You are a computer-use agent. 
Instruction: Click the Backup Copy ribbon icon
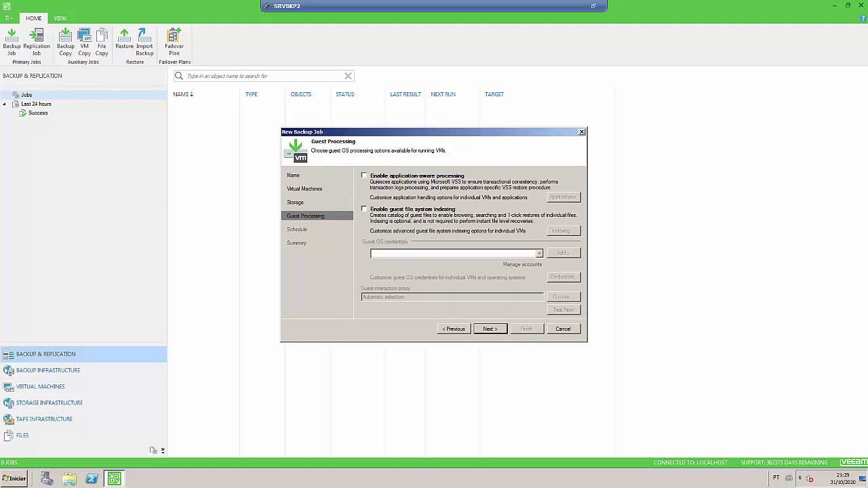point(65,42)
